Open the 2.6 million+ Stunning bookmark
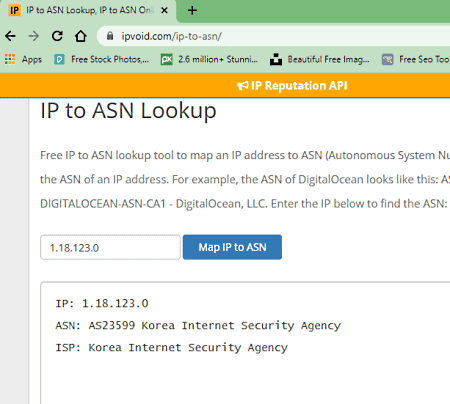This screenshot has height=404, width=450. [209, 59]
